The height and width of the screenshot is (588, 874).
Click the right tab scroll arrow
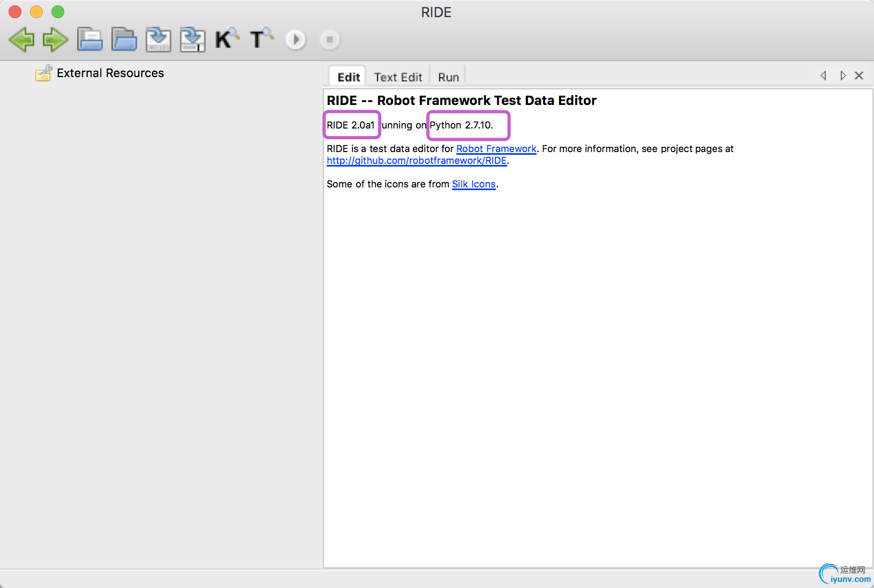[843, 76]
